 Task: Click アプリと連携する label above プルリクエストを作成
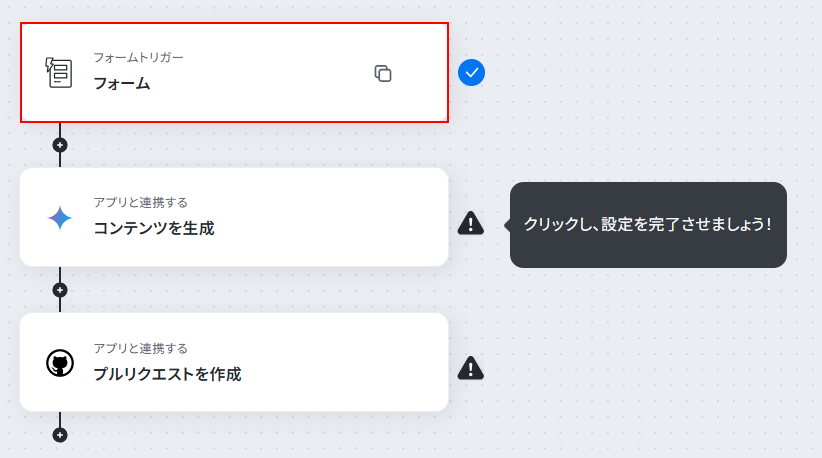140,348
